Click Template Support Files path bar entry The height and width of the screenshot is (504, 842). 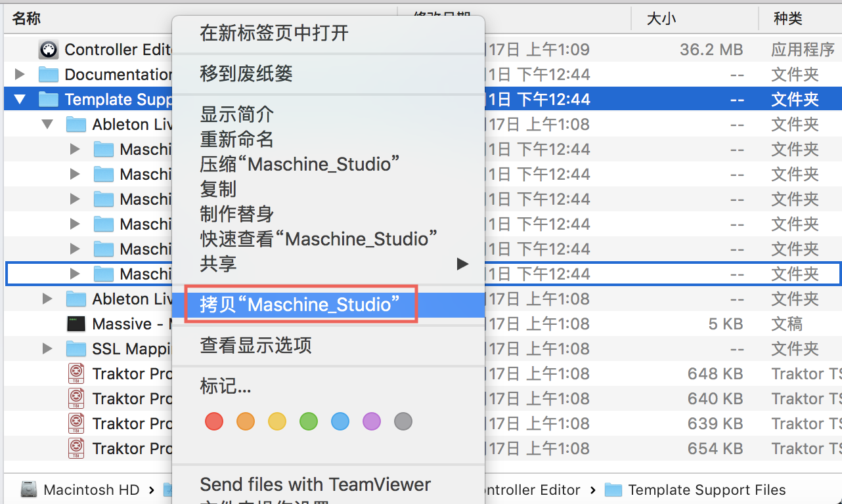[x=707, y=490]
